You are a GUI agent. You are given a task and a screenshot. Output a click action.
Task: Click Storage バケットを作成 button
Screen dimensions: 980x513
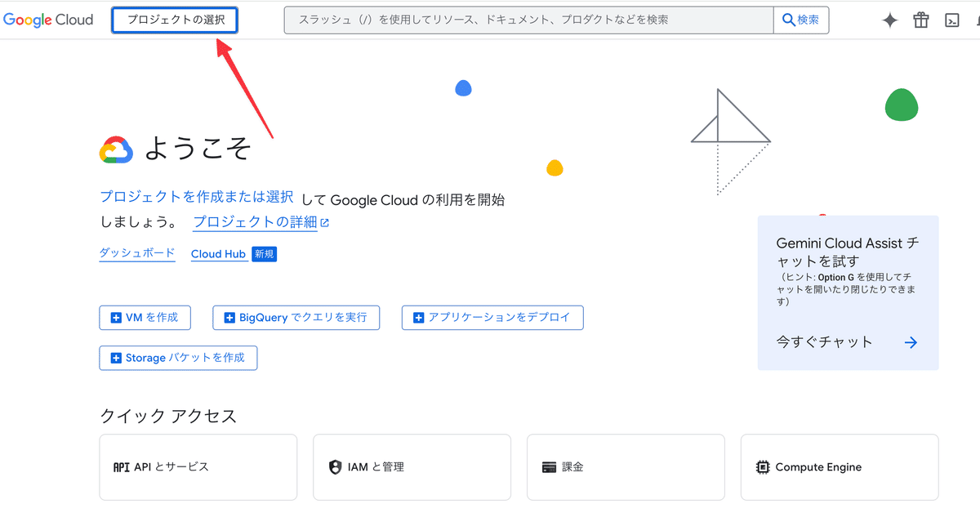[179, 358]
